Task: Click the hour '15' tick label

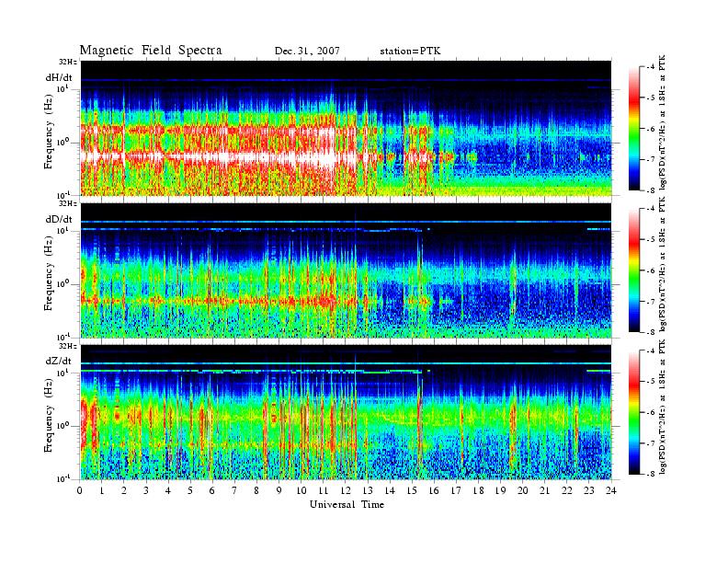Action: tap(412, 490)
